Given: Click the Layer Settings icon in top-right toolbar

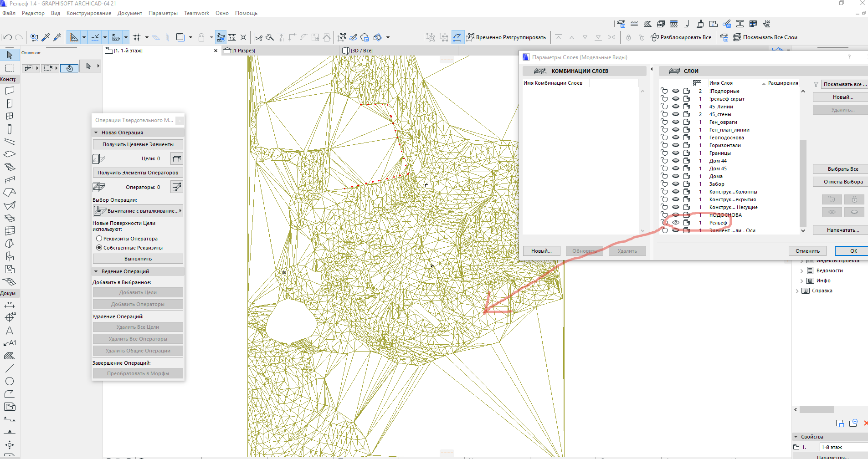Looking at the screenshot, I should [x=621, y=24].
